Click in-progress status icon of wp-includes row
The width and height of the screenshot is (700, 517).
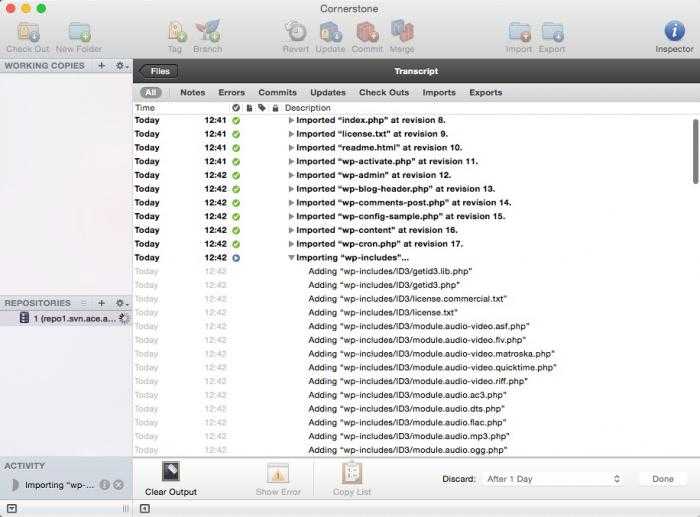click(x=236, y=258)
